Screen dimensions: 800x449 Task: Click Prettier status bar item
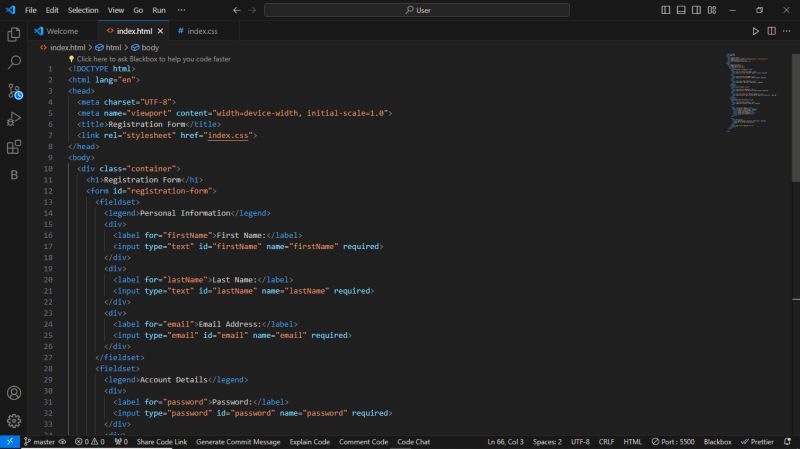pos(757,442)
